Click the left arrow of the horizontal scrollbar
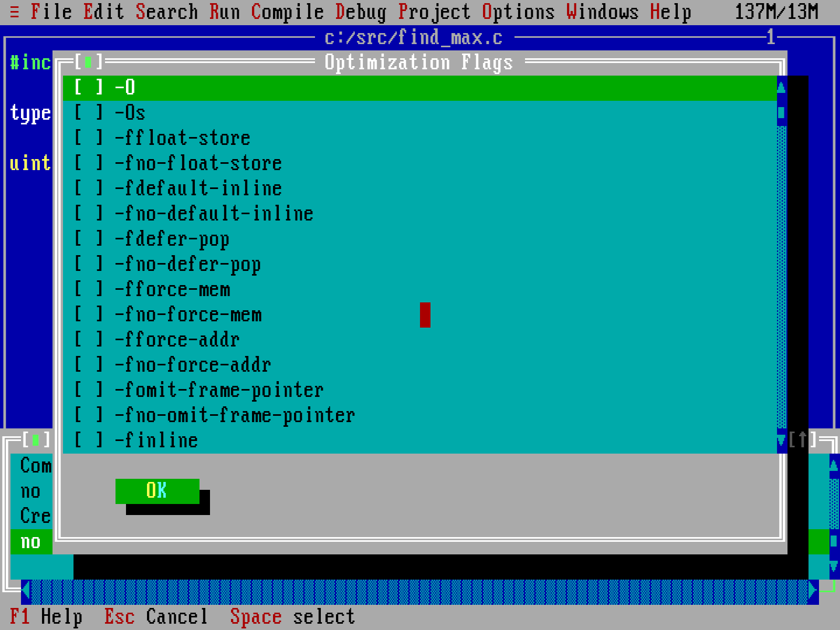This screenshot has width=840, height=630. (25, 589)
